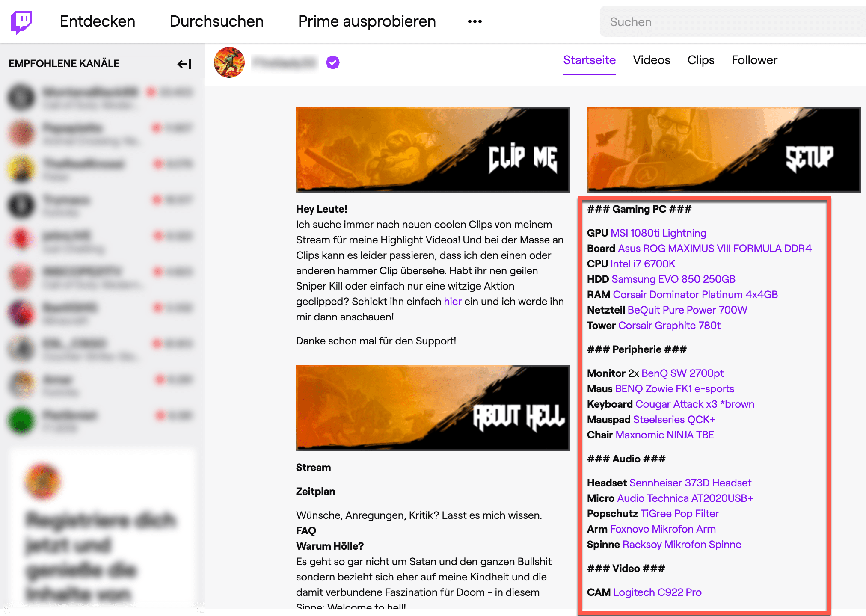Click the streamer's profile avatar
Image resolution: width=866 pixels, height=616 pixels.
(229, 62)
